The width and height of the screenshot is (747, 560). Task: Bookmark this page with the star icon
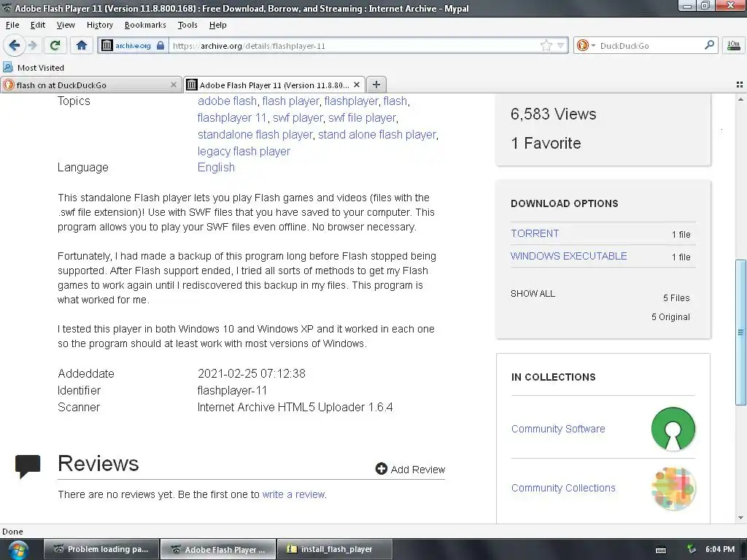546,46
